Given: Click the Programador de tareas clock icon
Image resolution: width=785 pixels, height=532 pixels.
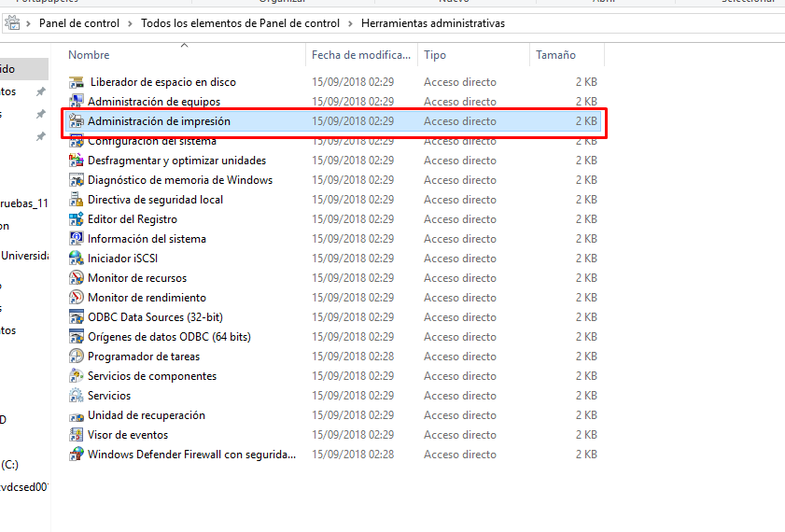Looking at the screenshot, I should (x=77, y=357).
